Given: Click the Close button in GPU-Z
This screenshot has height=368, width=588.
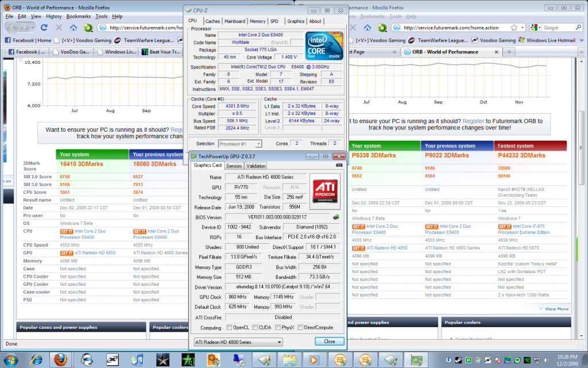Looking at the screenshot, I should tap(329, 342).
